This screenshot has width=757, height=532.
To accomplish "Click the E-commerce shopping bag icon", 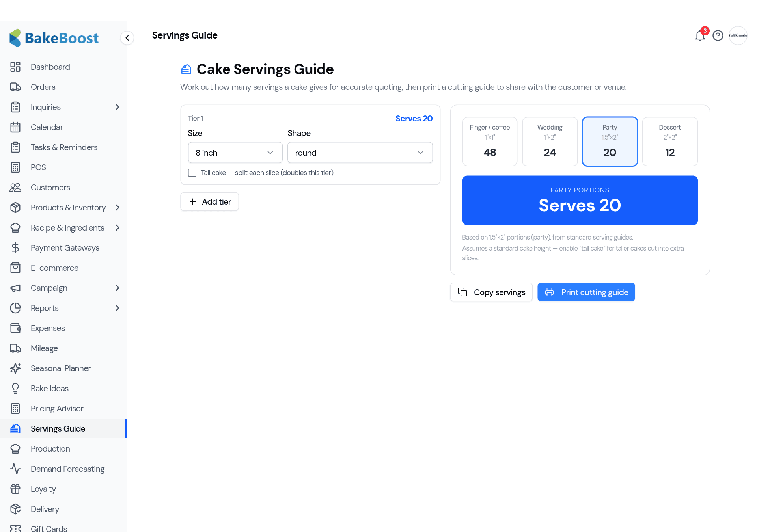I will coord(15,268).
